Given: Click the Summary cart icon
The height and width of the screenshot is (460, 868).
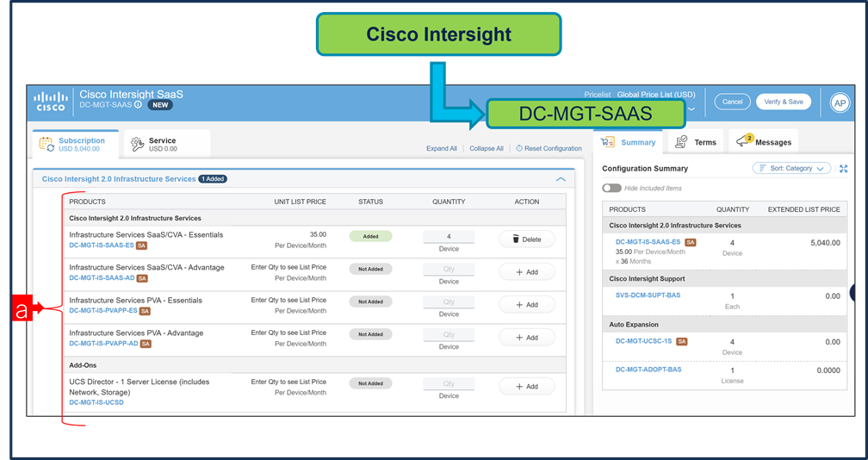Looking at the screenshot, I should (x=608, y=142).
